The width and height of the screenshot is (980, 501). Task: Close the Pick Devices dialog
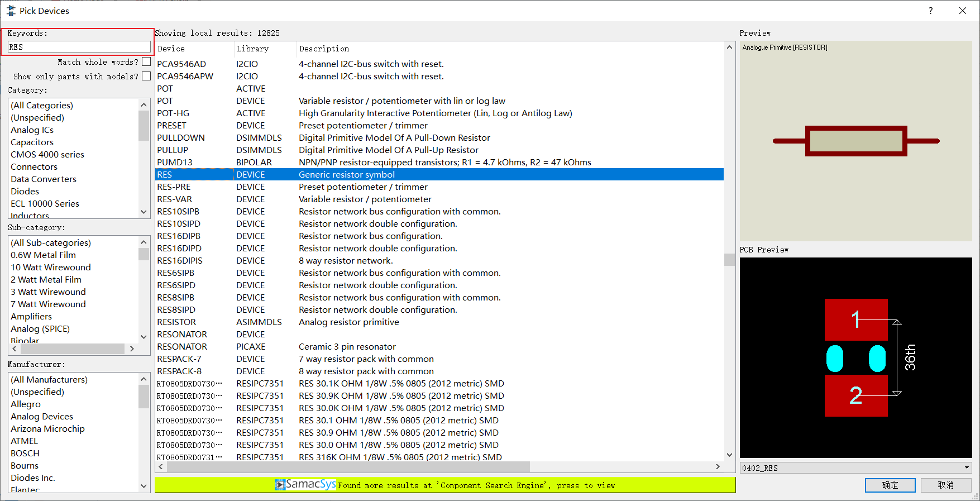tap(963, 11)
